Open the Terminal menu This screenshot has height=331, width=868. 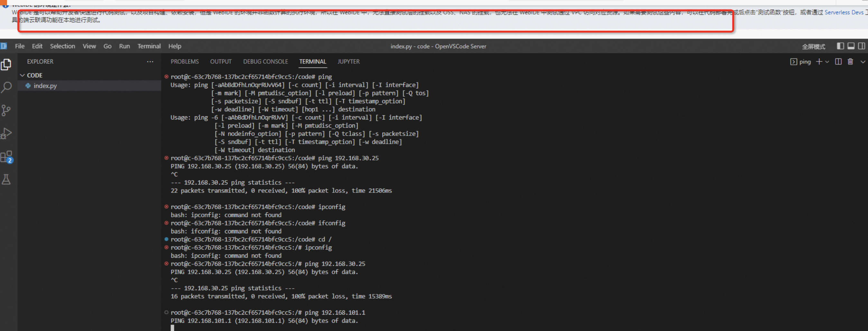point(149,46)
